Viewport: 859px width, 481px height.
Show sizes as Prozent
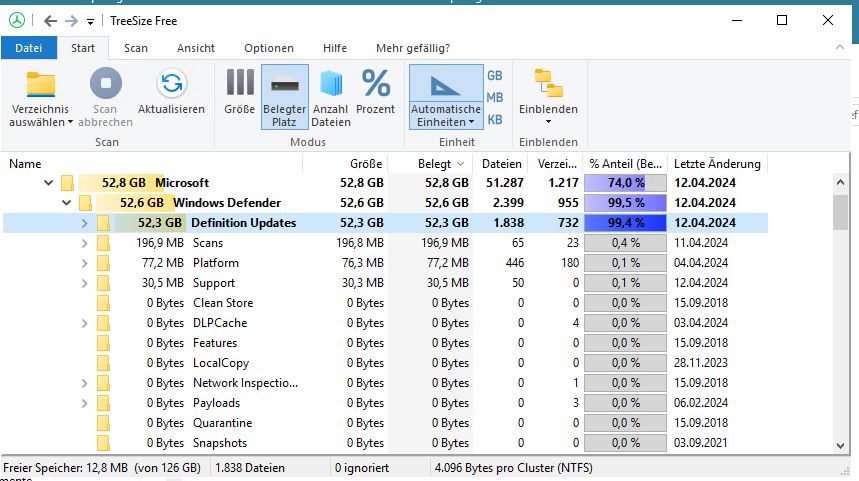[x=375, y=92]
